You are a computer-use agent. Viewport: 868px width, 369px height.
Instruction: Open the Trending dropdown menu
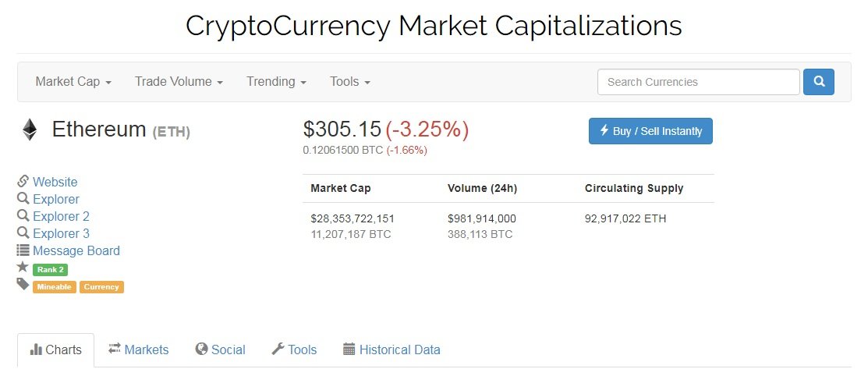(276, 82)
